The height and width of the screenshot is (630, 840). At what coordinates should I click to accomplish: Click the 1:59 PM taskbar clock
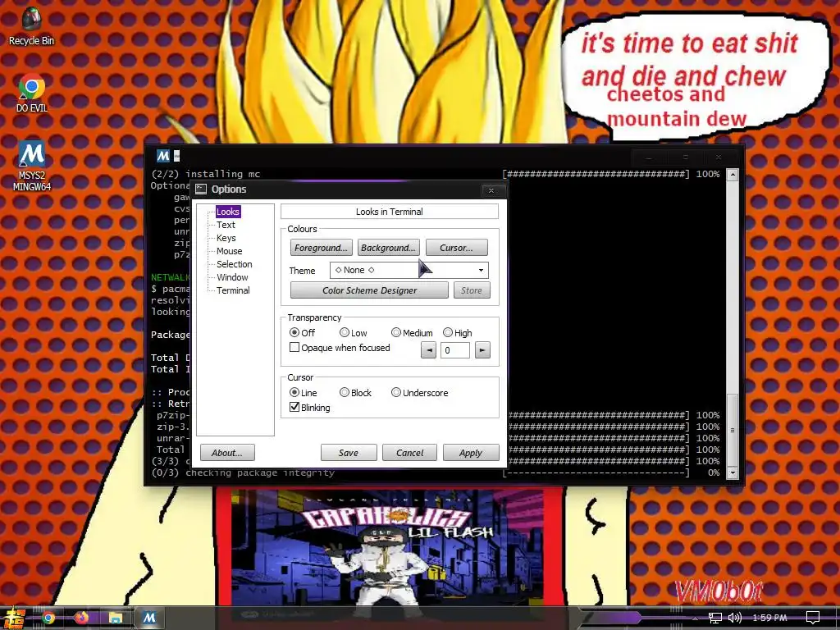[769, 619]
